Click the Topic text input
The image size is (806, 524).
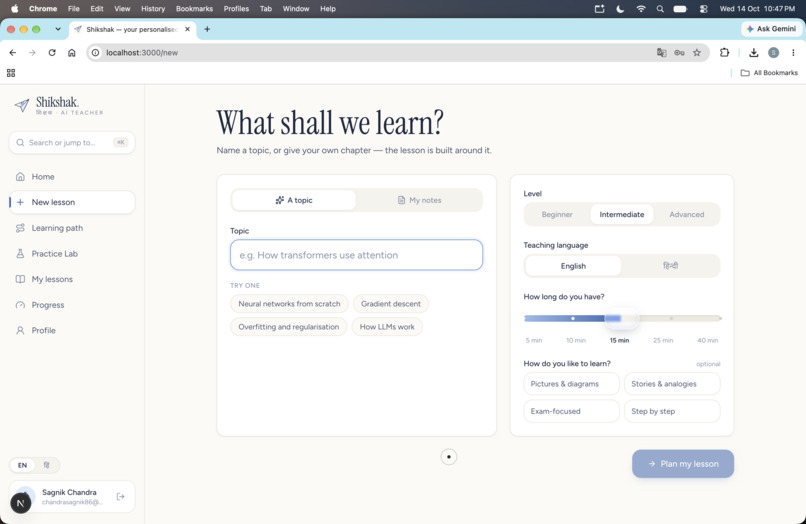(x=356, y=255)
